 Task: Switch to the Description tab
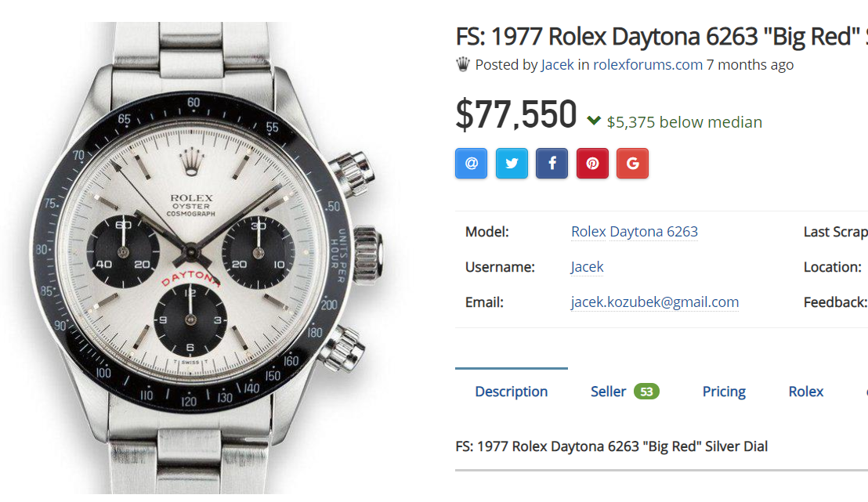pyautogui.click(x=511, y=392)
